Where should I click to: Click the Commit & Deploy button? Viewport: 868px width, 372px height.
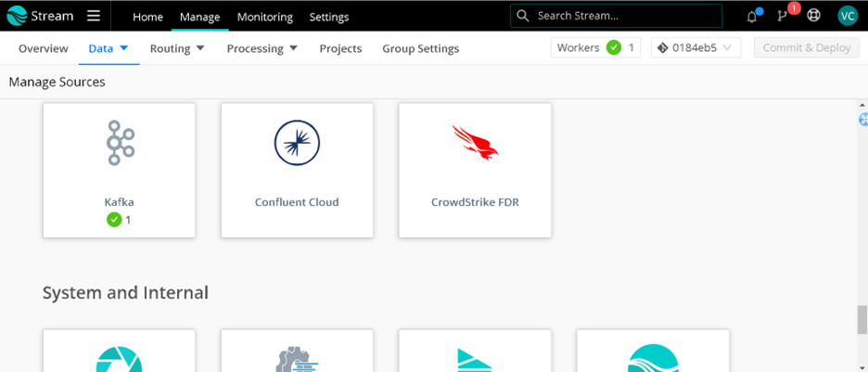click(807, 47)
